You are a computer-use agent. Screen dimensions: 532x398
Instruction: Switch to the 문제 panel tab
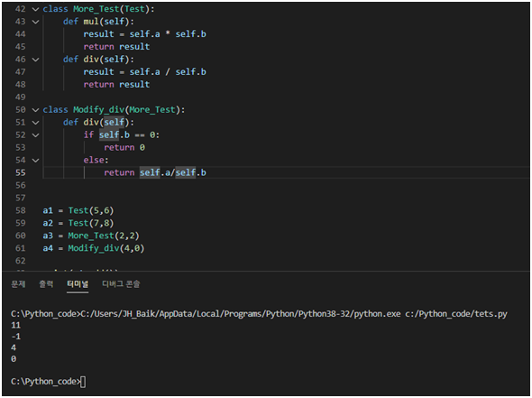pos(18,284)
